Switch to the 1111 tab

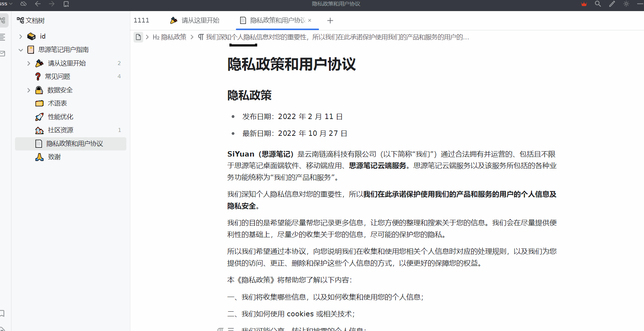pos(141,20)
